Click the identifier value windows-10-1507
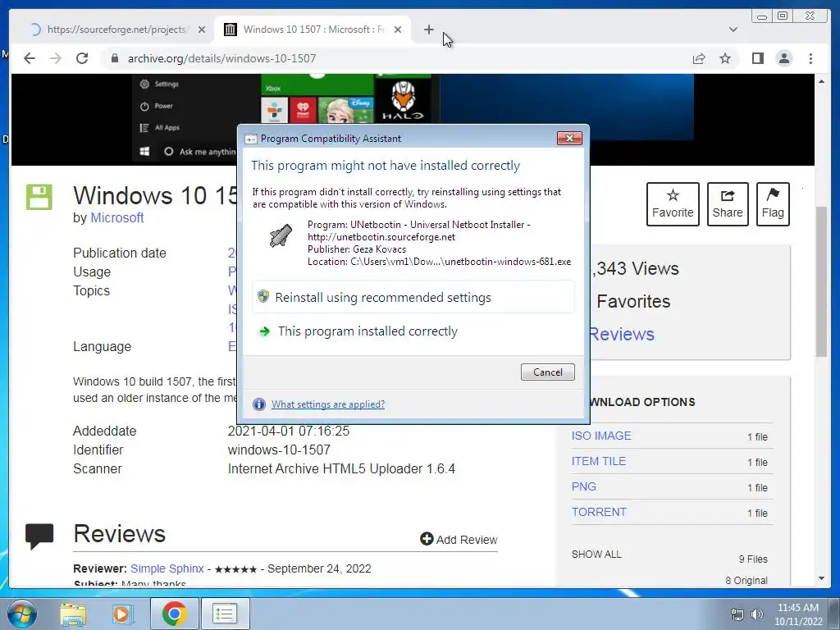The width and height of the screenshot is (840, 630). (279, 450)
